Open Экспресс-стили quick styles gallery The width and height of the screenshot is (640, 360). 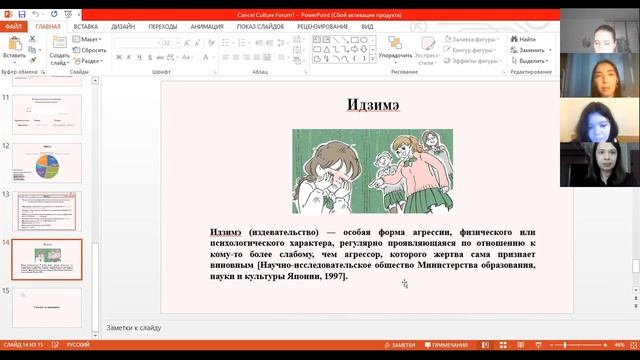pos(427,51)
